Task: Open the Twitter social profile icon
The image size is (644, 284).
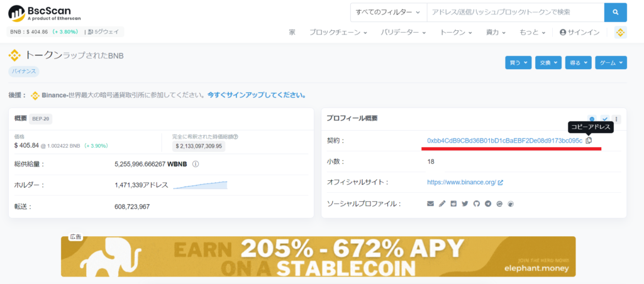Action: 465,204
